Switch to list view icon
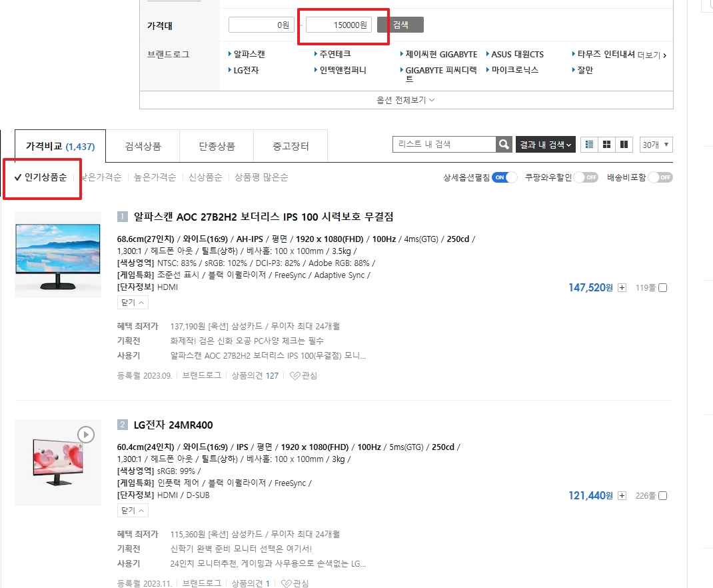 coord(589,144)
